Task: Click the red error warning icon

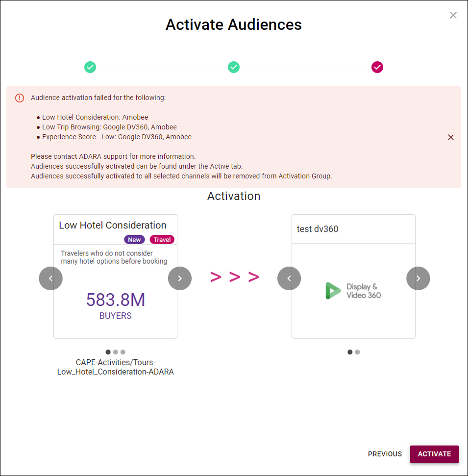Action: [x=20, y=98]
